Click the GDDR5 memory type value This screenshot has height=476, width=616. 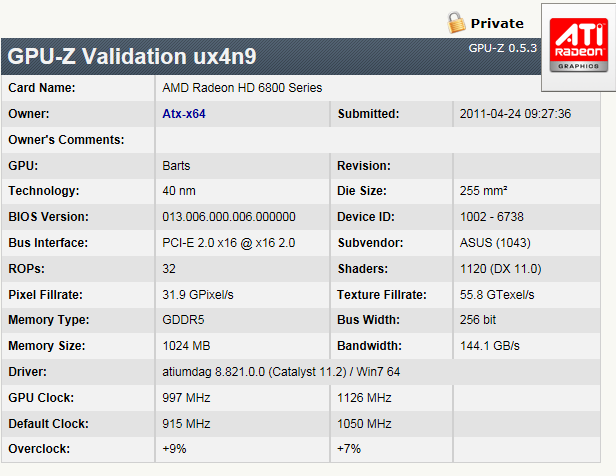(x=183, y=320)
